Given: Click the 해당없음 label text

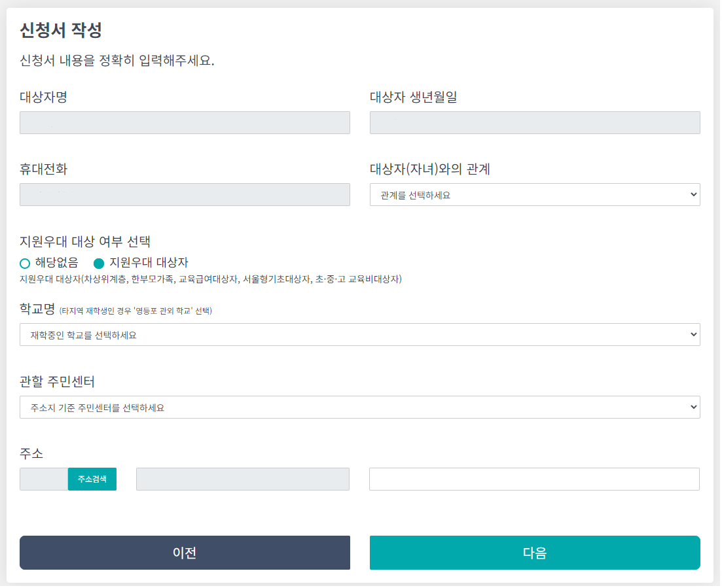Looking at the screenshot, I should (57, 263).
